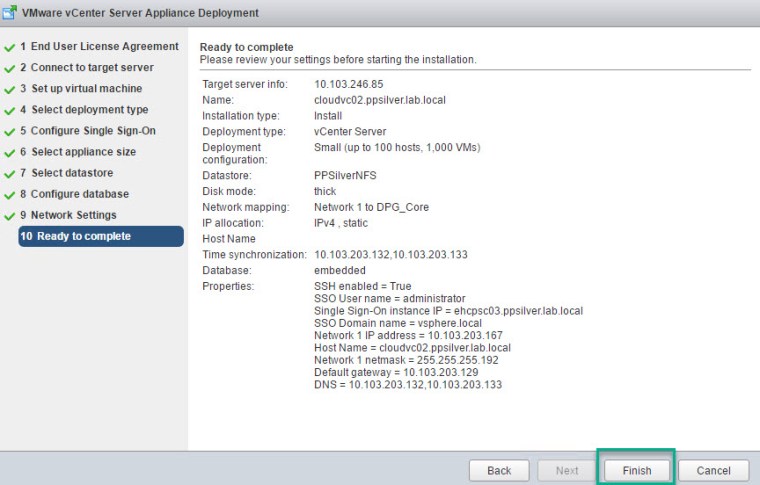Viewport: 760px width, 485px height.
Task: Click SSO Domain name = vsphere.local
Action: click(x=398, y=323)
